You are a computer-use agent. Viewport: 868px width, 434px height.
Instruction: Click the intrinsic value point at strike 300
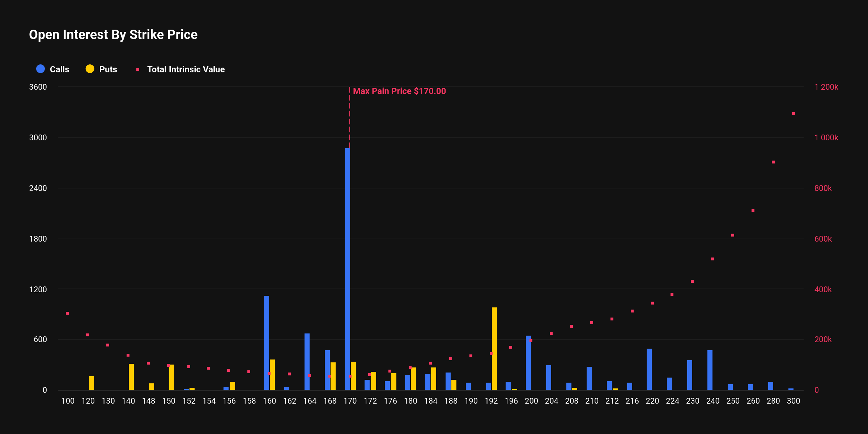point(793,114)
